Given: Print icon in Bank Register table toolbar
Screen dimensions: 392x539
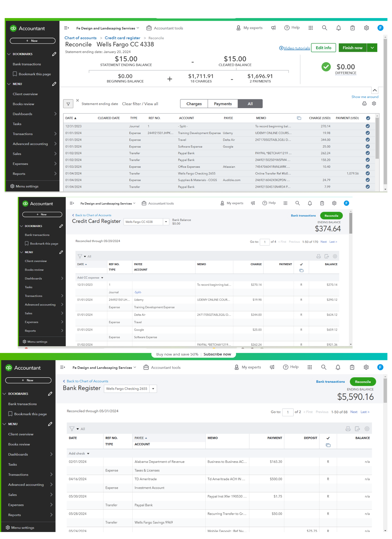Looking at the screenshot, I should click(348, 429).
